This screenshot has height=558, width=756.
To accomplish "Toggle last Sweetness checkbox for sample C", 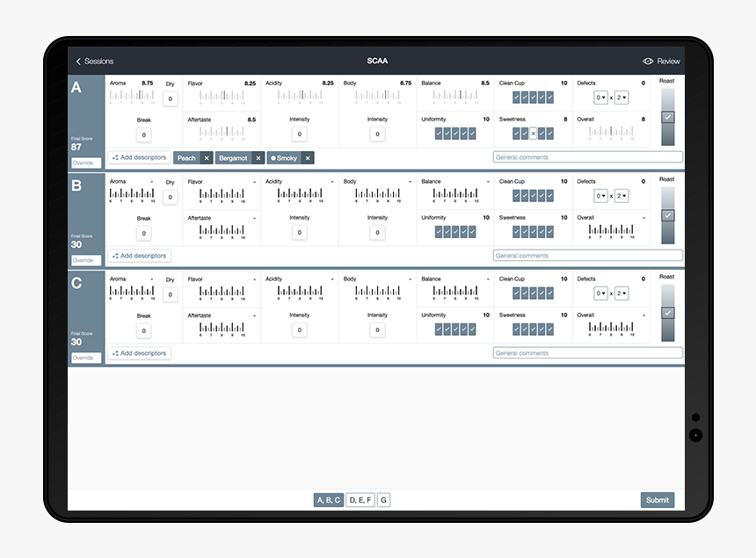I will coord(549,330).
